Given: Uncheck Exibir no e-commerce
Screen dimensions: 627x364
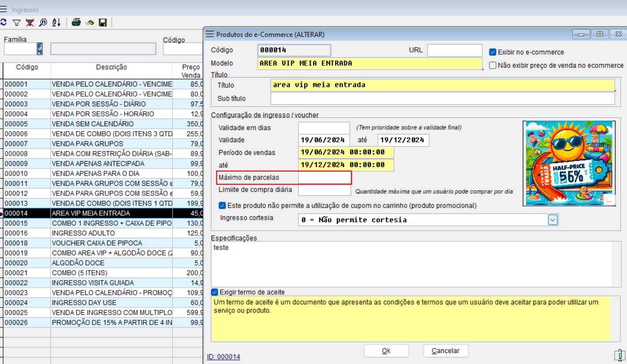Looking at the screenshot, I should (493, 52).
